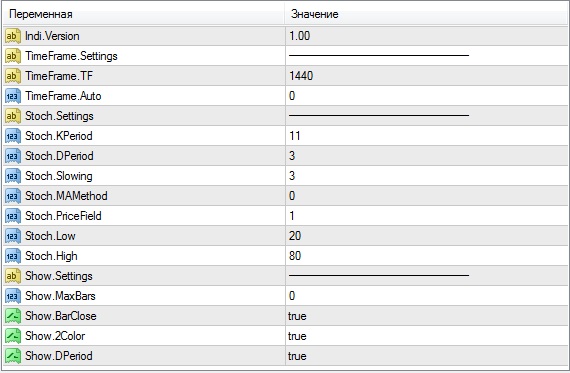Select the Stoch.DPeriod variable name
The width and height of the screenshot is (570, 373).
[x=59, y=156]
